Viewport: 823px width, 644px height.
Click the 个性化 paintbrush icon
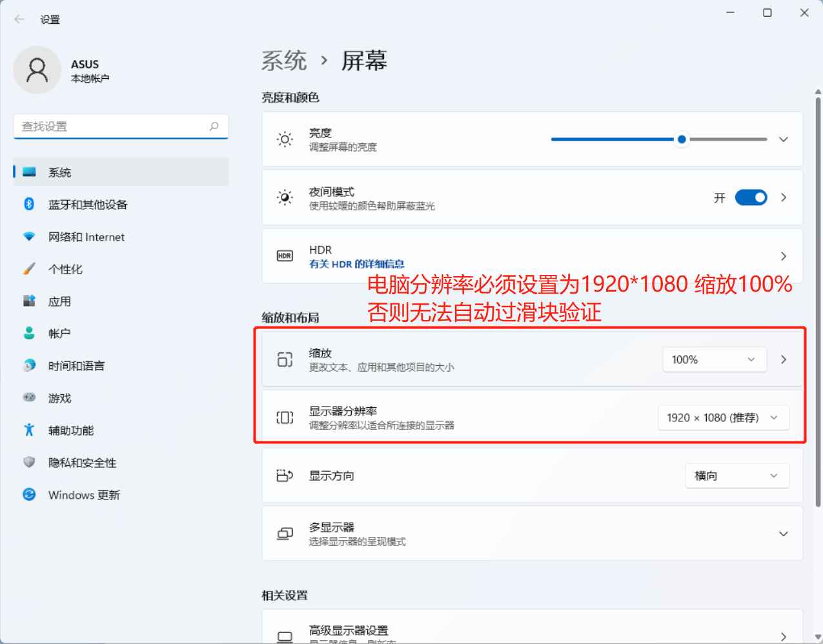[x=29, y=269]
